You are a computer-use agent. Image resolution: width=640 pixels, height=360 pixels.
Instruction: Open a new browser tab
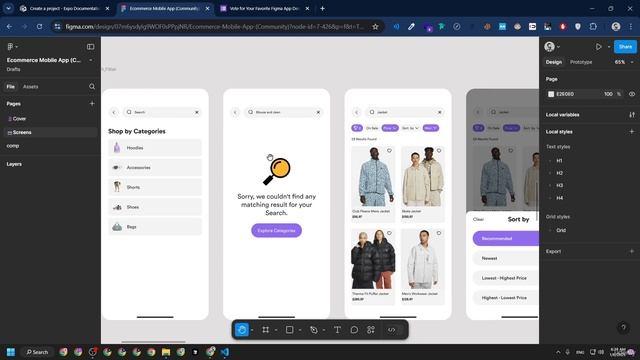(x=322, y=8)
